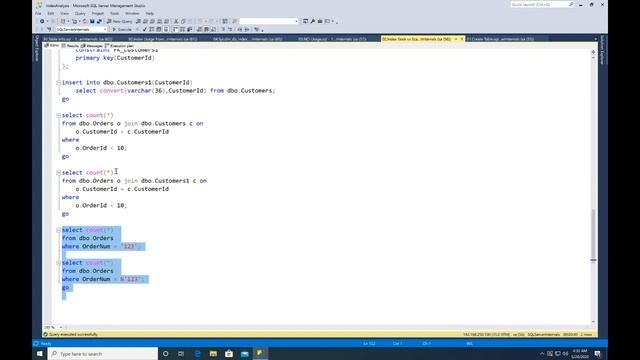
Task: Open Microsoft Edge from taskbar
Action: pos(198,353)
